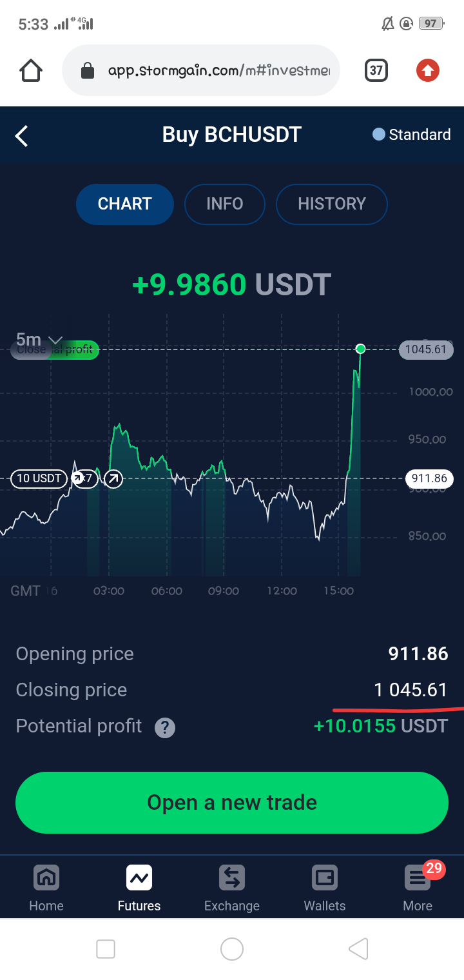Click the Potential profit help question mark
Image resolution: width=464 pixels, height=980 pixels.
click(x=165, y=728)
